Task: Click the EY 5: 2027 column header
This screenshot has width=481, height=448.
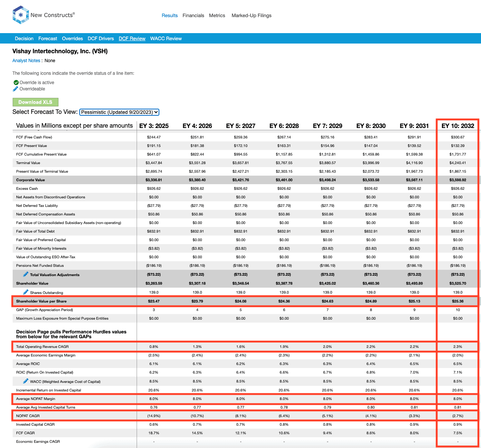Action: coord(241,126)
